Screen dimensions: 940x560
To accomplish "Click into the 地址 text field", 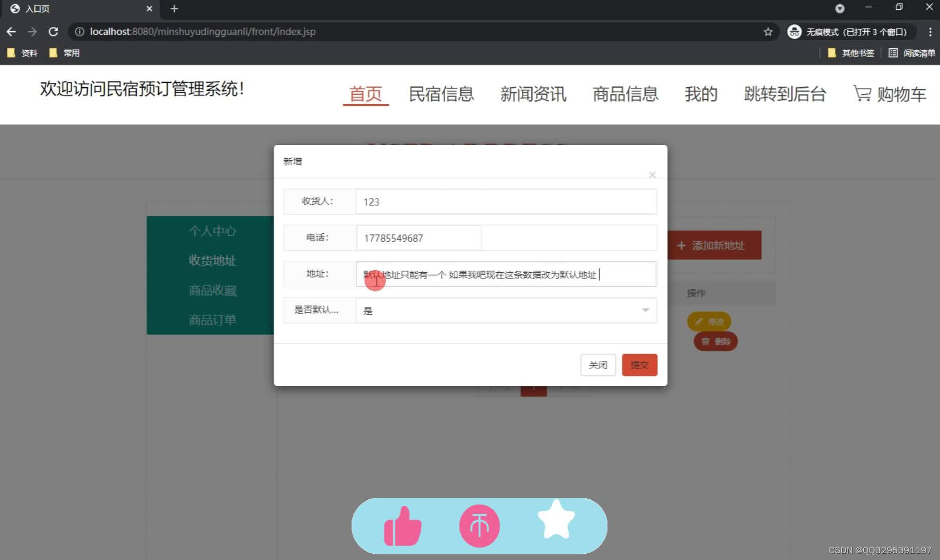I will (x=506, y=274).
